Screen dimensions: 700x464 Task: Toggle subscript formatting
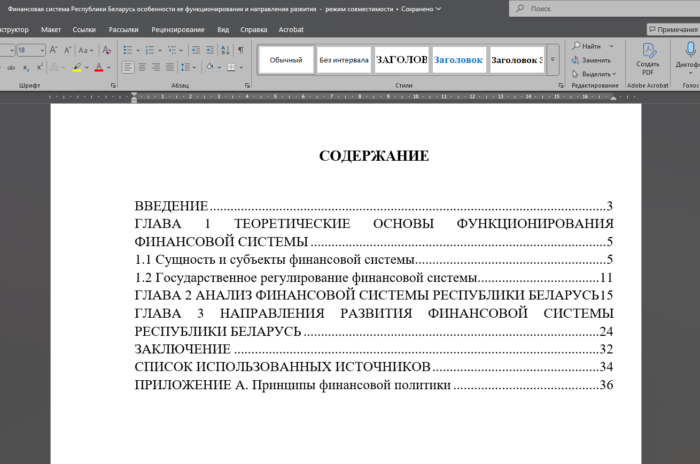(x=26, y=68)
